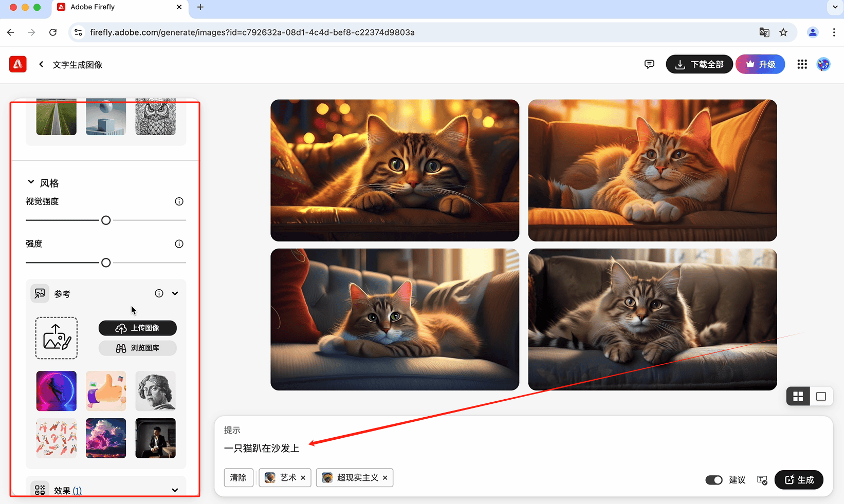Viewport: 844px width, 504px height.
Task: Click the 下载全部 download button
Action: pos(699,64)
